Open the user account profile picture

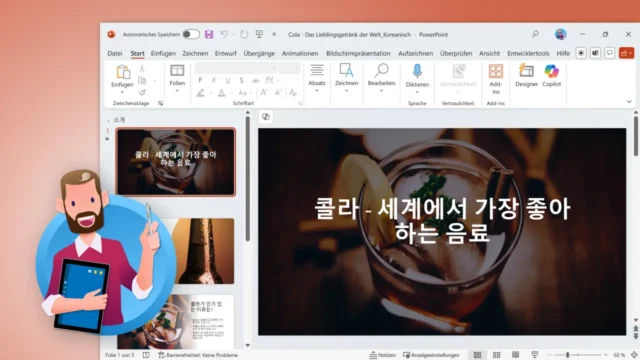pos(561,34)
